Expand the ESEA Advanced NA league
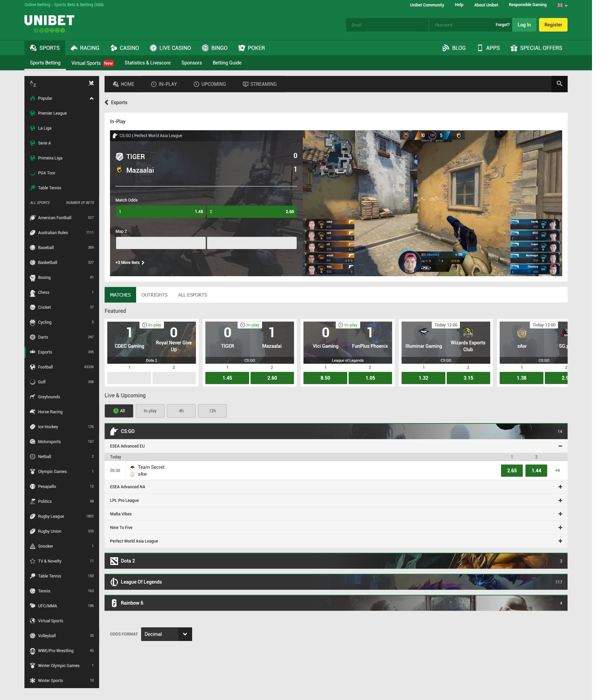The height and width of the screenshot is (700, 611). (x=560, y=487)
